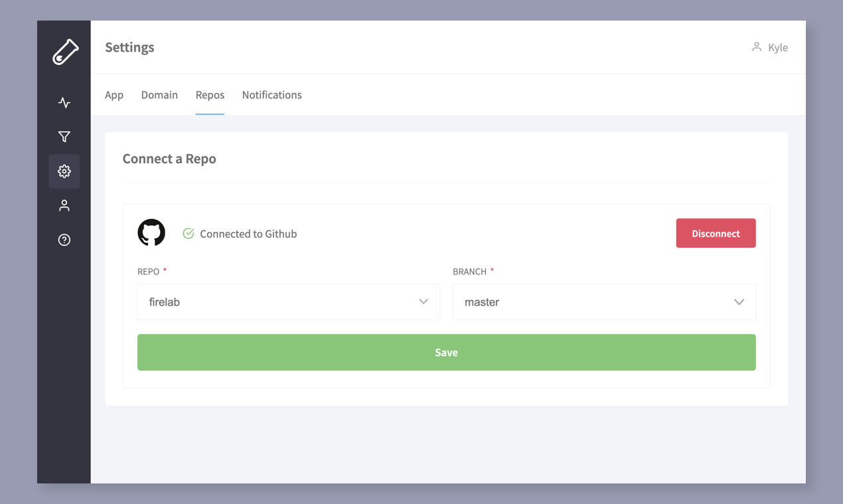Viewport: 843px width, 504px height.
Task: Open the help question mark icon
Action: [x=64, y=240]
